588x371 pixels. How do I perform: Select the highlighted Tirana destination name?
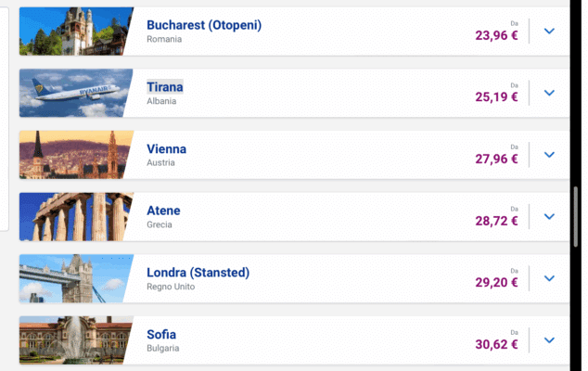(165, 87)
